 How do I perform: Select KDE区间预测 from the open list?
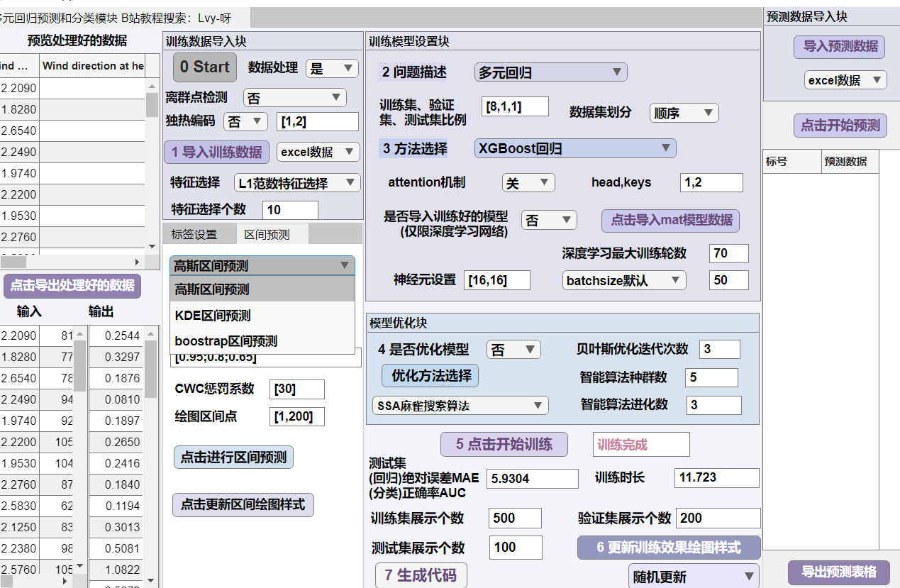213,316
